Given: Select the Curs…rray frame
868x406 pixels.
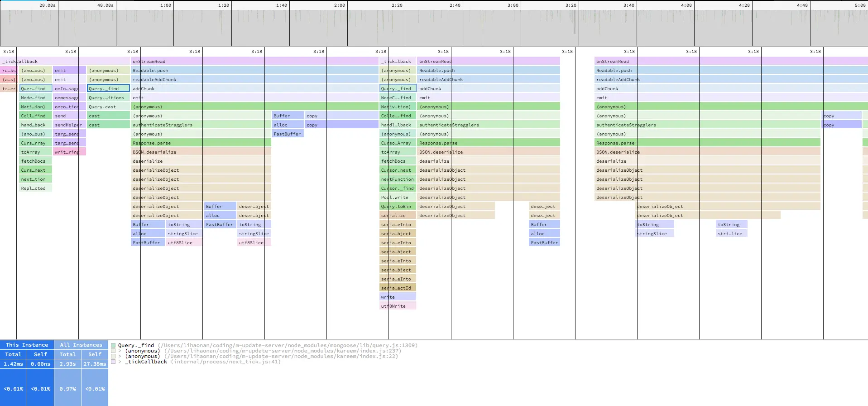Looking at the screenshot, I should [36, 143].
